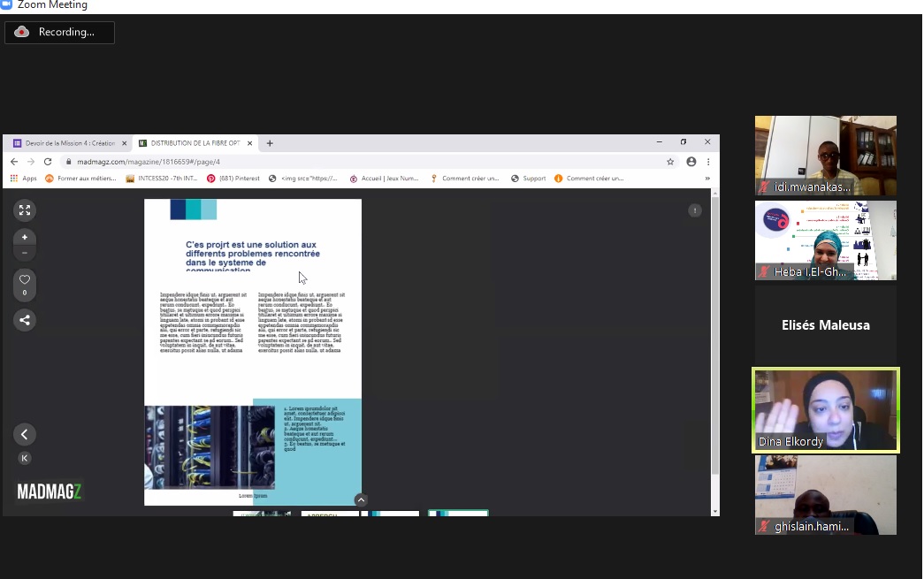Screen dimensions: 924x579
Task: Bookmark this page with the star icon
Action: tap(670, 162)
